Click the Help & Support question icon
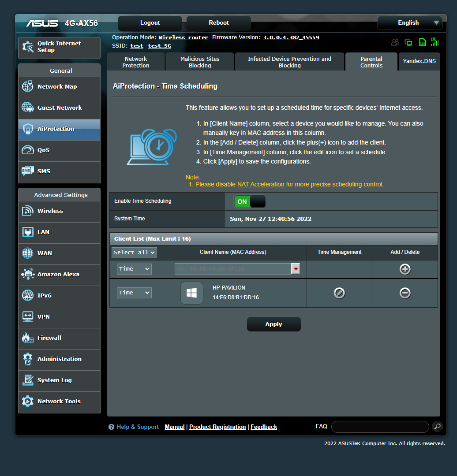 coord(111,427)
